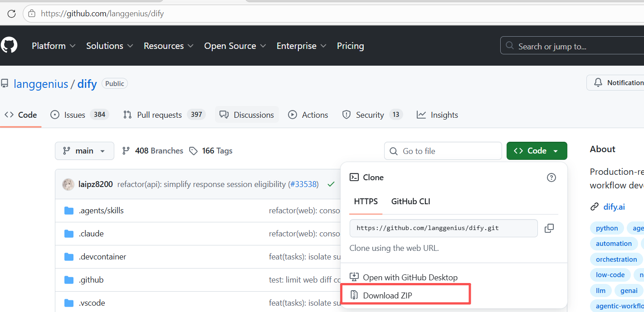The height and width of the screenshot is (312, 644).
Task: Click the automation topic tag
Action: 614,244
